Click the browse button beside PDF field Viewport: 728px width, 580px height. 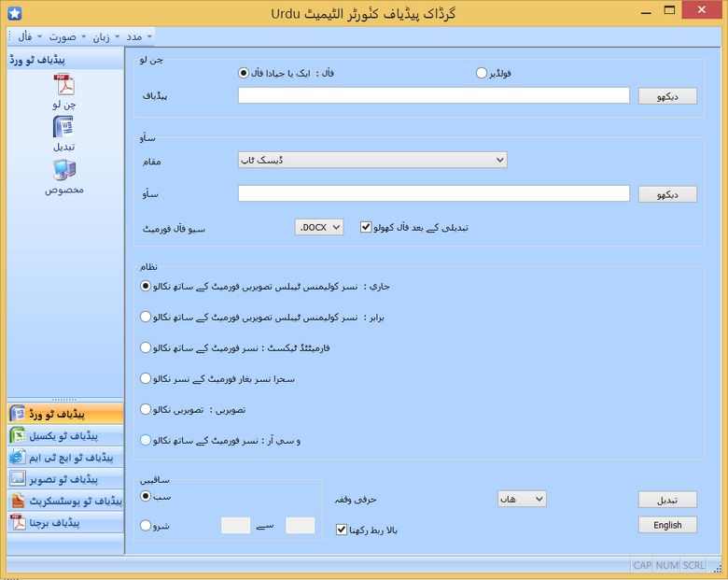coord(667,96)
